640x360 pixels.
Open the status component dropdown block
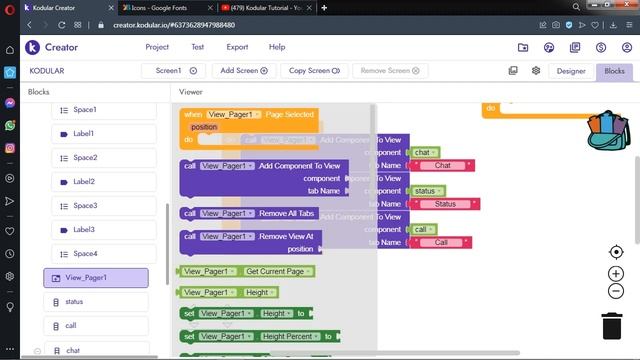pos(428,191)
